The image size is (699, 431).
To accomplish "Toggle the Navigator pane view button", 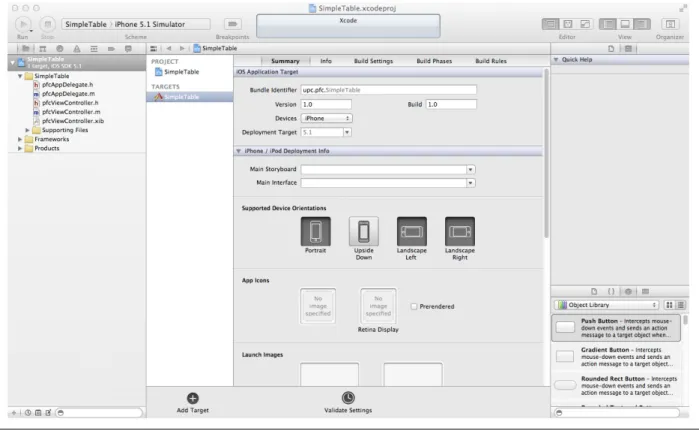I will pos(608,24).
